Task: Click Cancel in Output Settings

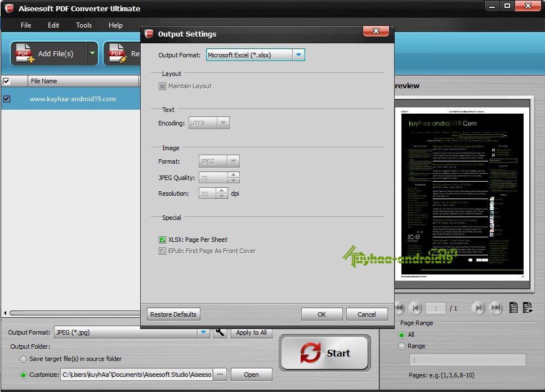Action: pos(367,314)
